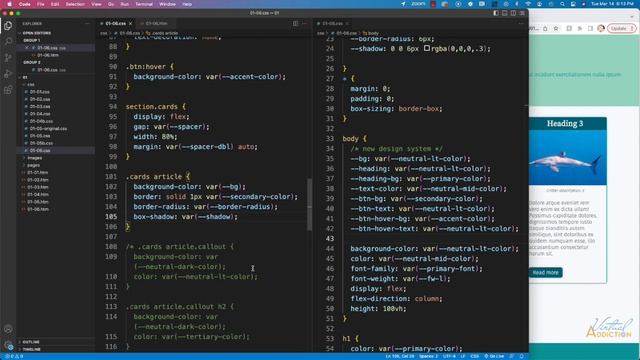
Task: Open the Accounts menu in the activity bar
Action: pyautogui.click(x=8, y=329)
